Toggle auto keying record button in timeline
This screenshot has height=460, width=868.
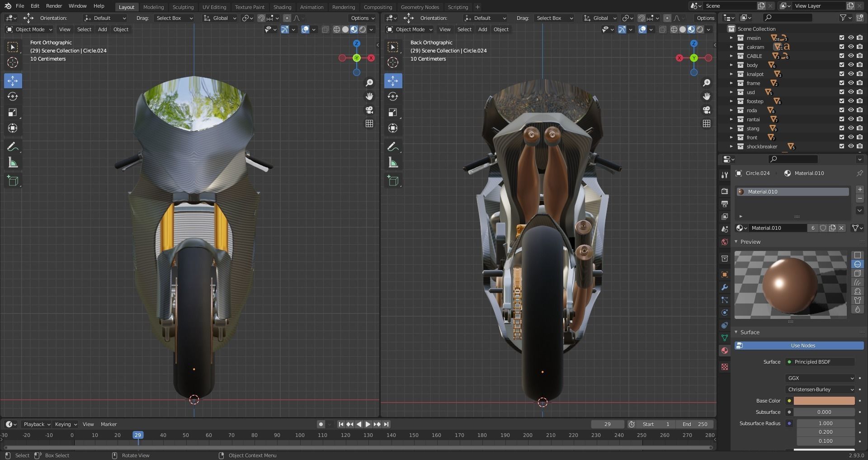[x=321, y=424]
